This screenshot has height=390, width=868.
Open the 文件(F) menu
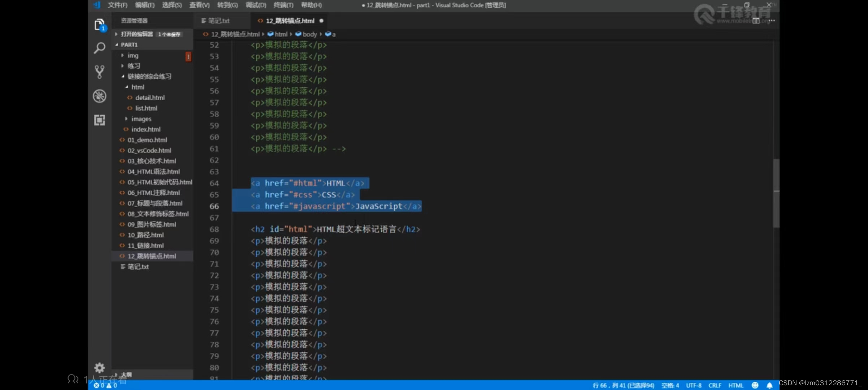point(117,5)
